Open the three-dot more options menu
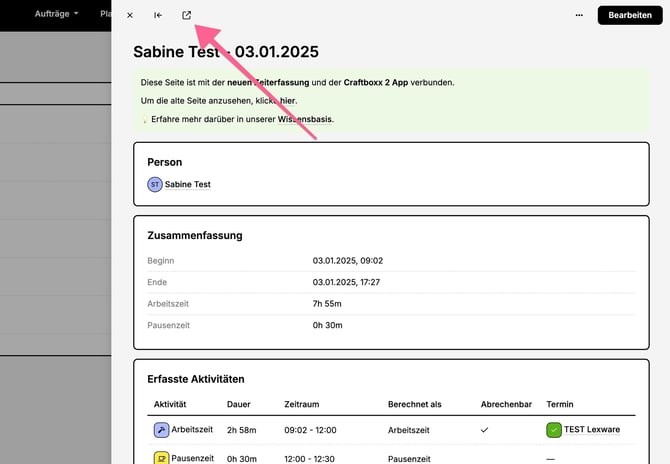Image resolution: width=670 pixels, height=464 pixels. tap(579, 15)
